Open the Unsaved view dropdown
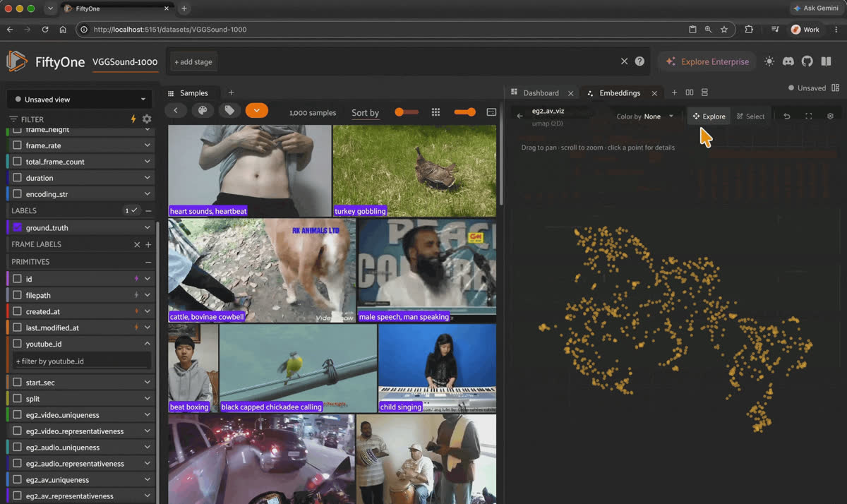 tap(80, 100)
